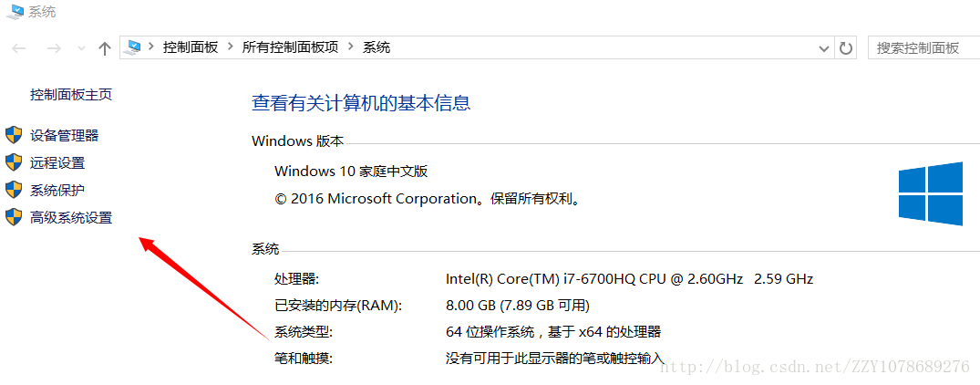Screen dimensions: 980x385
Task: Go up one level with up arrow
Action: pyautogui.click(x=105, y=48)
